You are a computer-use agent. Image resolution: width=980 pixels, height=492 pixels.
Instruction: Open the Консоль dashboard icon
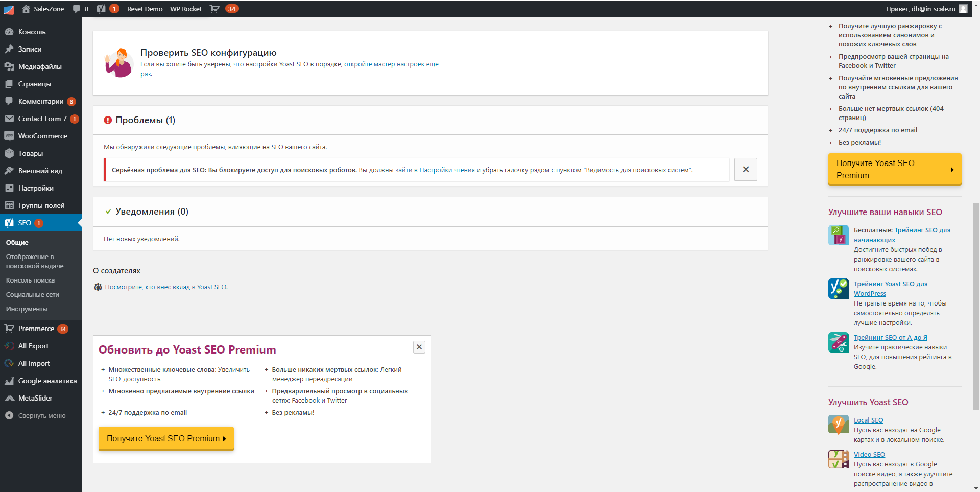coord(9,32)
